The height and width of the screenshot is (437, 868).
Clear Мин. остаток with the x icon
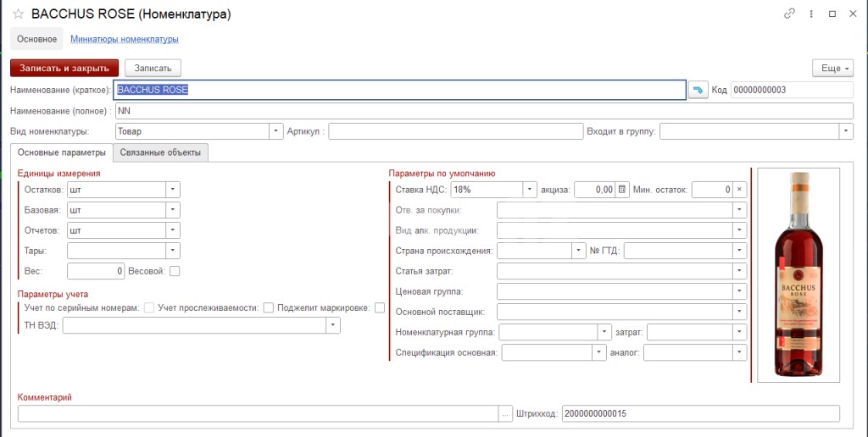coord(739,190)
